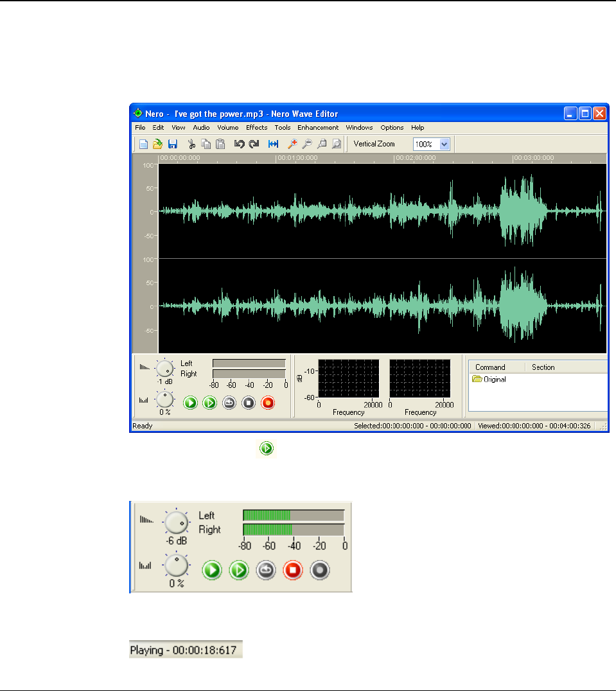The width and height of the screenshot is (616, 691).
Task: Click in the upper left channel waveform
Action: [382, 211]
